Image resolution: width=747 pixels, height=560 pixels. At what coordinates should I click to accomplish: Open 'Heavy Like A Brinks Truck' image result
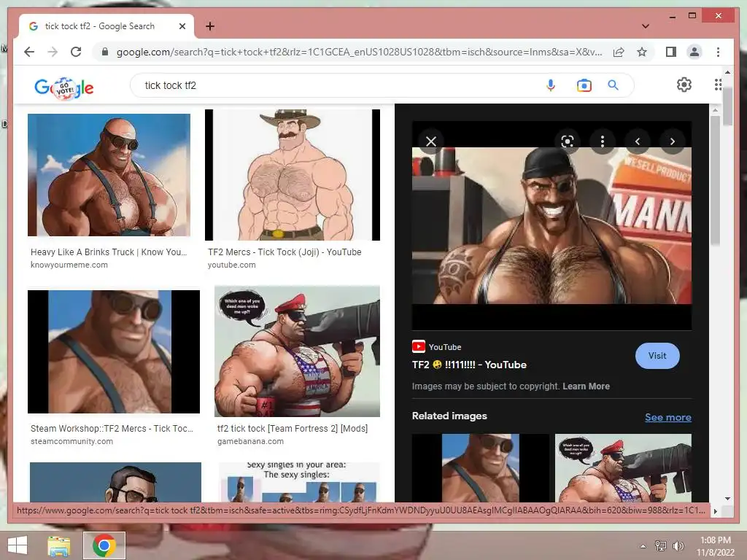pyautogui.click(x=109, y=175)
